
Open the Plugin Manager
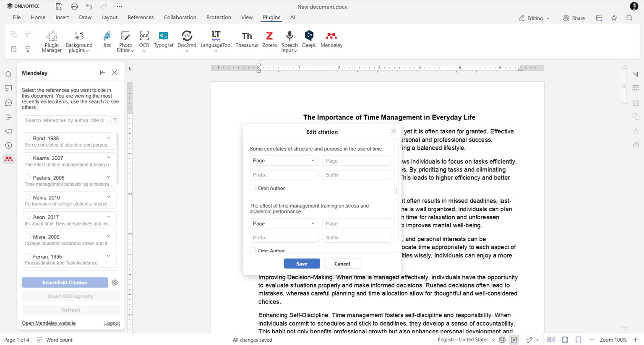[x=52, y=42]
